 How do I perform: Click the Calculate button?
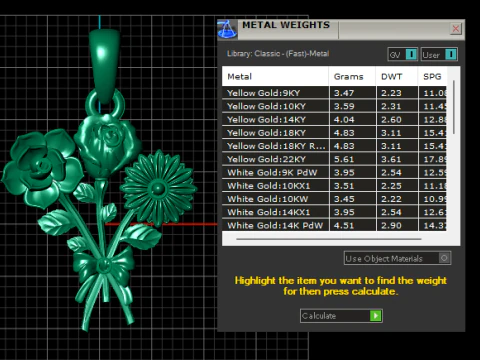[x=341, y=316]
